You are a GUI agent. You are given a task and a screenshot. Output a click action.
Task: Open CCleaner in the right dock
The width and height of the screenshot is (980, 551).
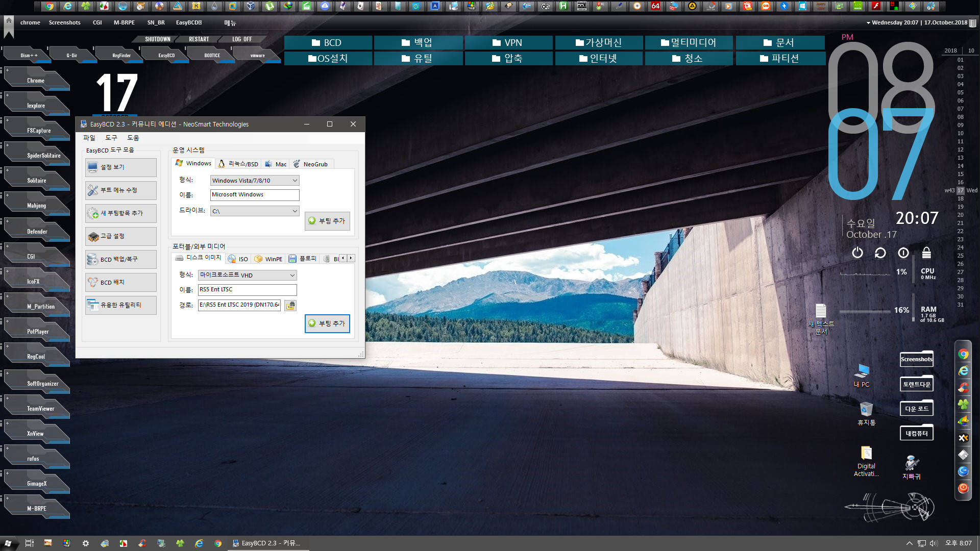tap(963, 388)
